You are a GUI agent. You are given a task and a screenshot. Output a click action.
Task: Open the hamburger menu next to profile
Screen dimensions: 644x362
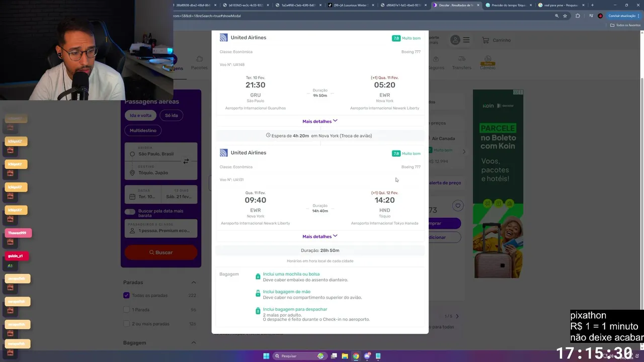click(466, 40)
